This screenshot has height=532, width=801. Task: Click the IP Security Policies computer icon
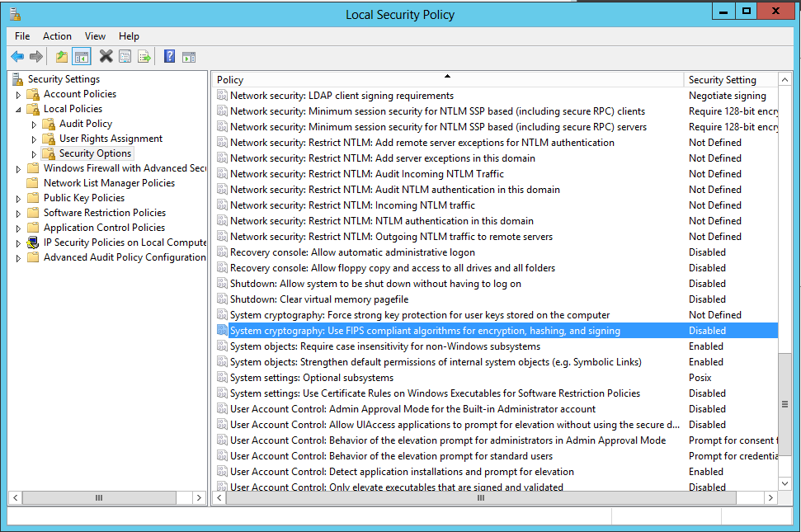33,242
